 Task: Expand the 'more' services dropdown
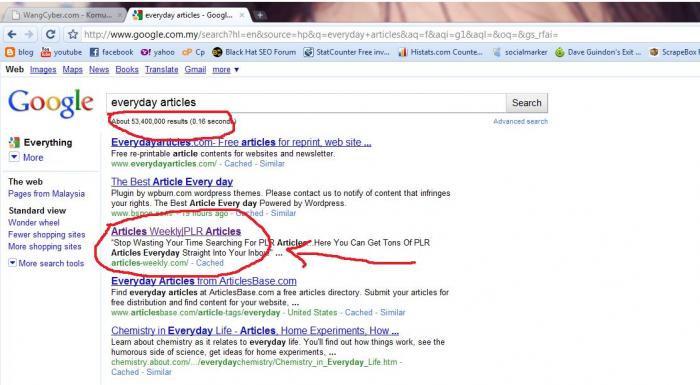pos(225,70)
